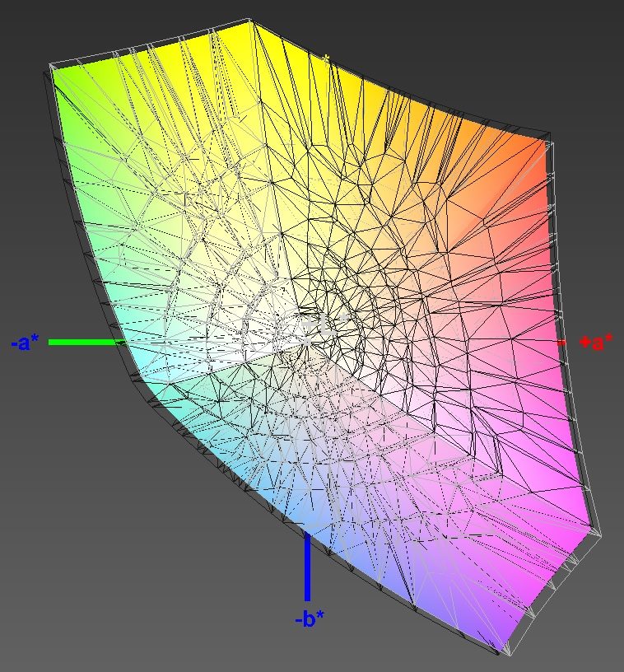Click the +a* axis label
The width and height of the screenshot is (624, 672).
pyautogui.click(x=596, y=342)
